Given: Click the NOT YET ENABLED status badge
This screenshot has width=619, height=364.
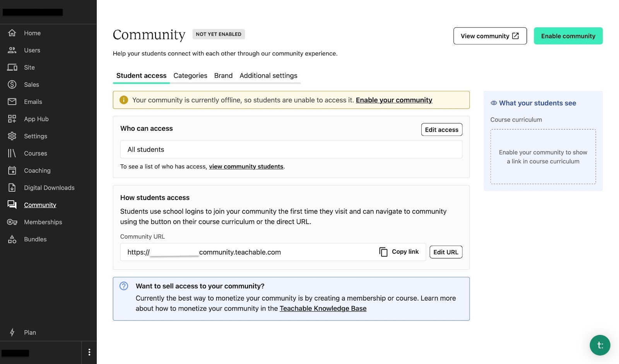Looking at the screenshot, I should [x=219, y=34].
